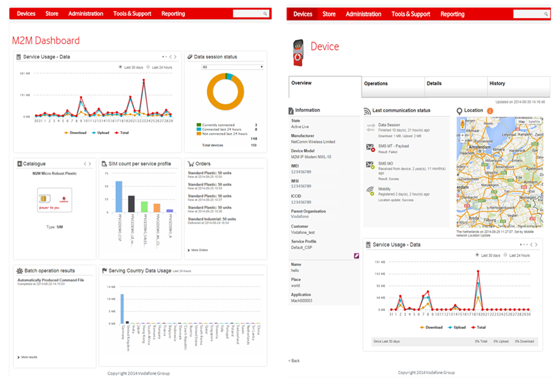Go to the previous Dashboard Service Usage chart
558x392 pixels.
coord(170,57)
